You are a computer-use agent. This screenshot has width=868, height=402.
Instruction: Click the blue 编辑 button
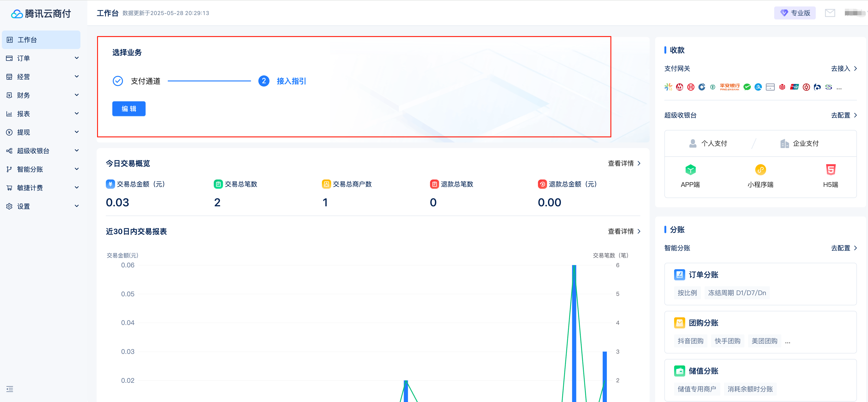tap(129, 108)
